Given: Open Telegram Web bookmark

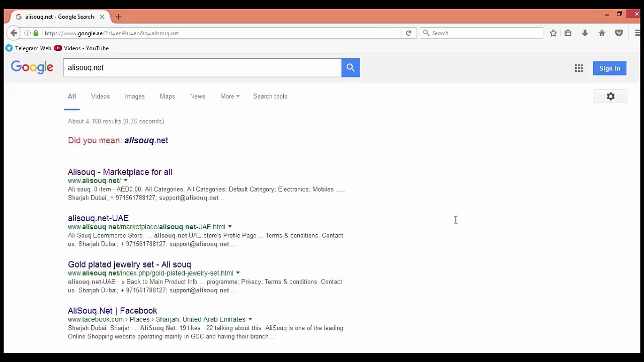Looking at the screenshot, I should coord(29,48).
